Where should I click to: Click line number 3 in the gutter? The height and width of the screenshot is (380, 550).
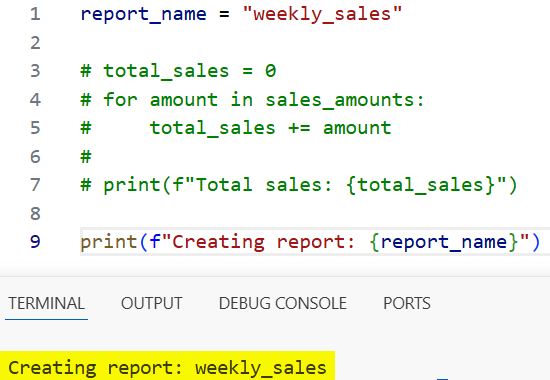[x=35, y=71]
